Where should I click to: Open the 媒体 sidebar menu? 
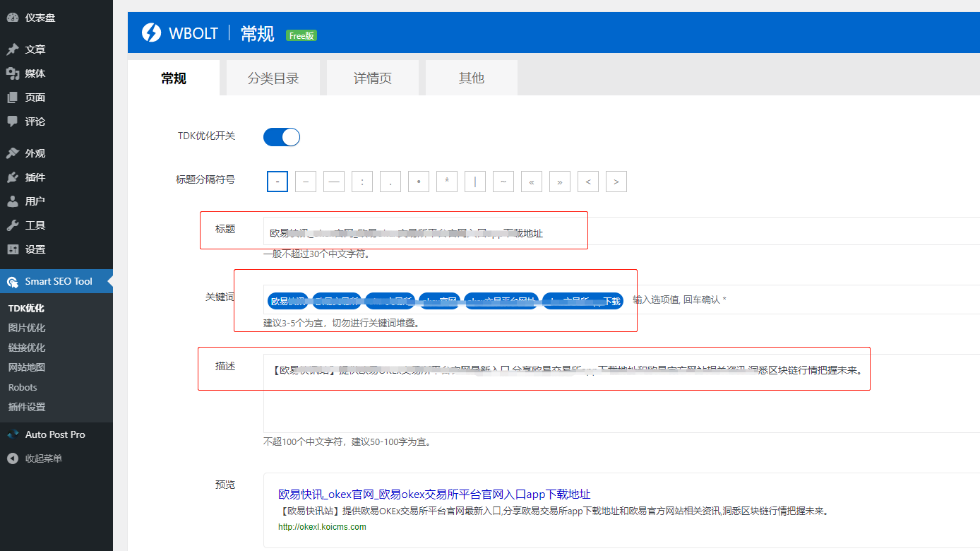tap(56, 73)
